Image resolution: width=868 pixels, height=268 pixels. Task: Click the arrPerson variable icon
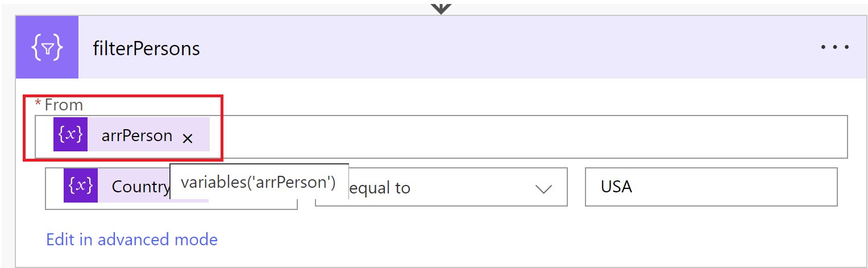70,135
